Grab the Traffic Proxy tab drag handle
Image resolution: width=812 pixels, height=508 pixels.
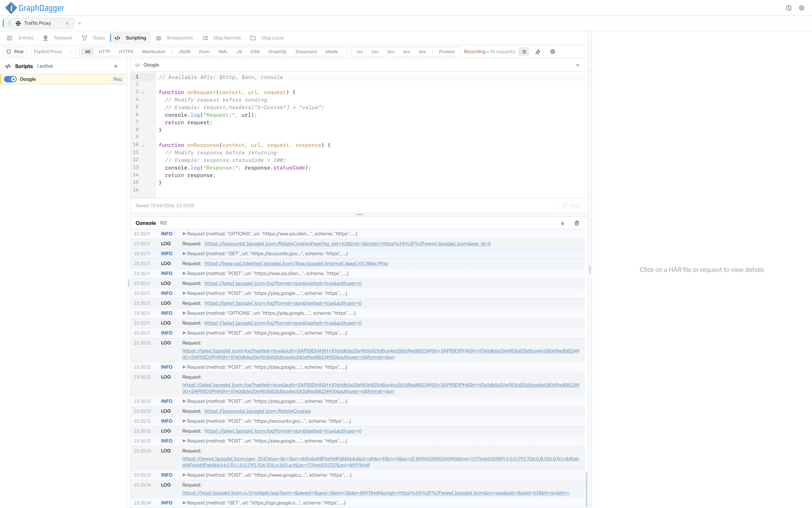pos(9,23)
